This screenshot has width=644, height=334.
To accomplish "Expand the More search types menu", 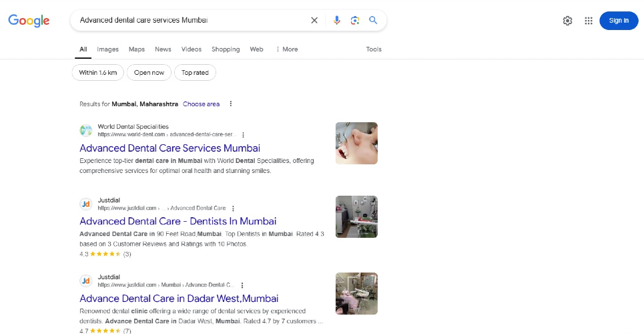I will click(x=287, y=49).
